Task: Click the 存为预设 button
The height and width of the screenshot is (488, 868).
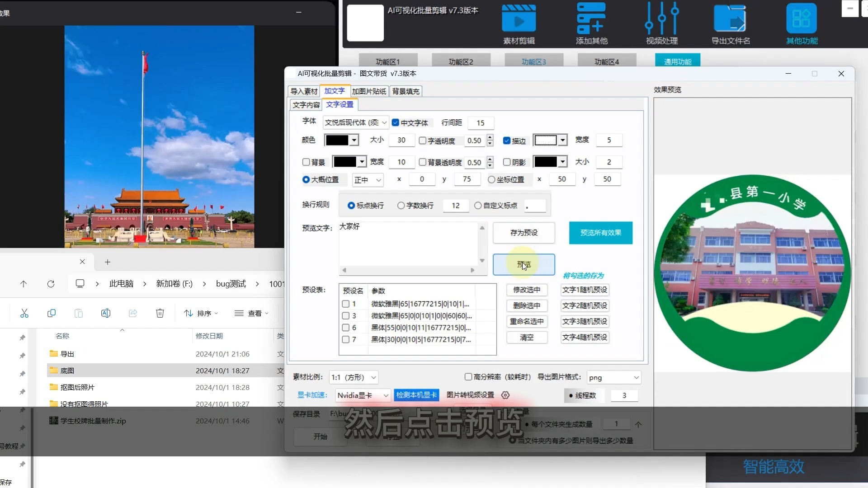Action: click(524, 233)
